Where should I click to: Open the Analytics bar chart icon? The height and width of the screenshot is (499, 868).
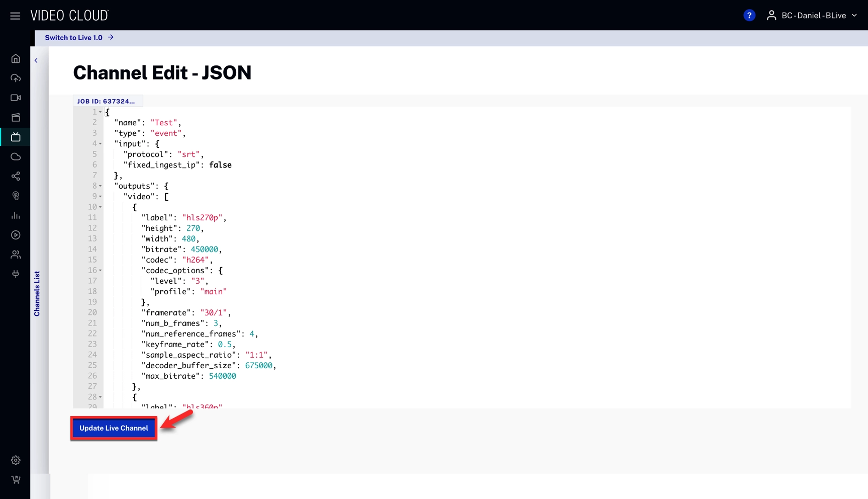tap(16, 216)
